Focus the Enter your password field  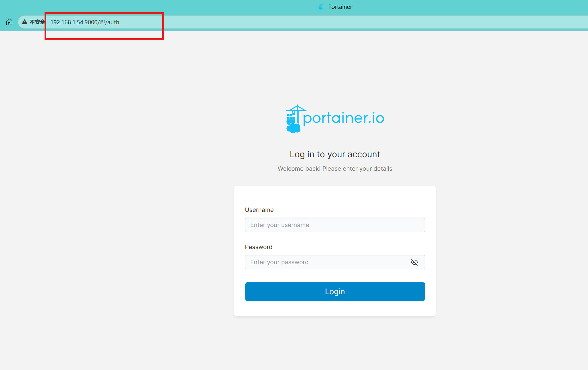pyautogui.click(x=326, y=262)
